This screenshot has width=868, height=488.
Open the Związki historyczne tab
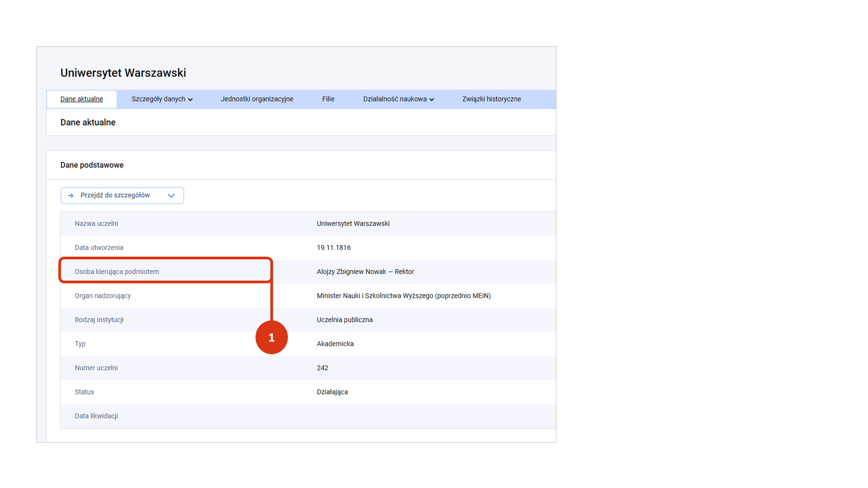coord(491,99)
